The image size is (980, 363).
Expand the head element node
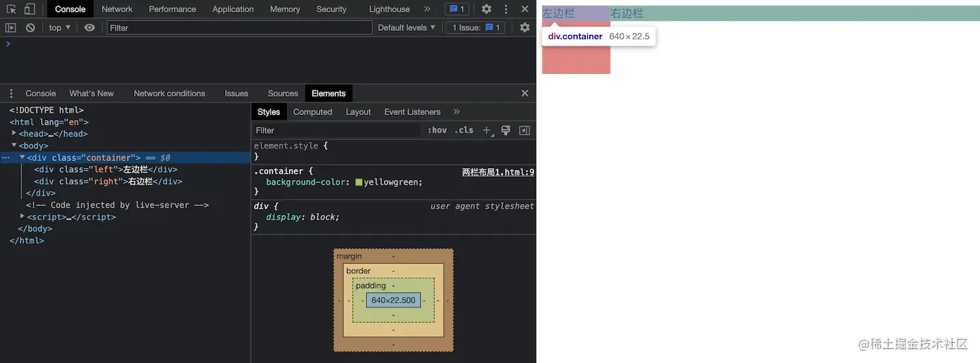coord(14,134)
